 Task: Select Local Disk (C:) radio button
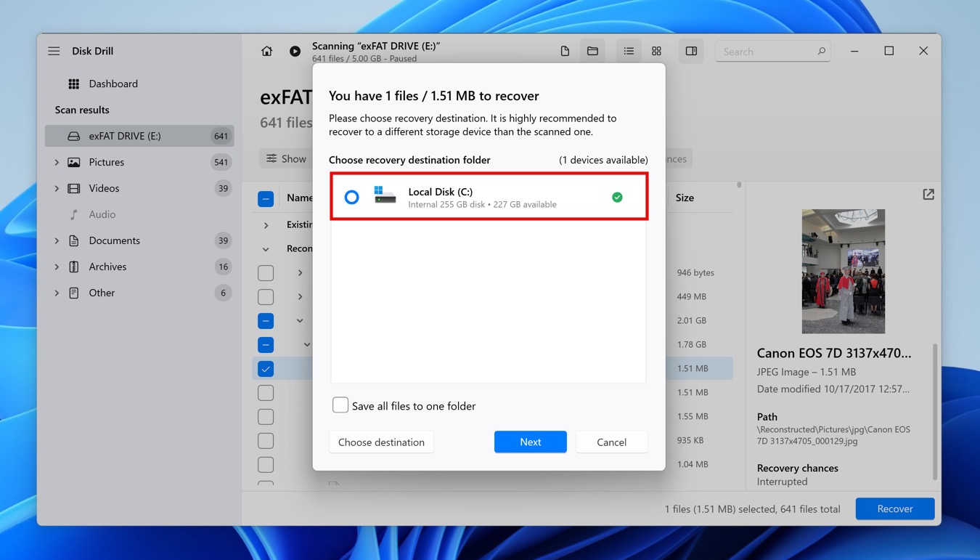(x=351, y=198)
